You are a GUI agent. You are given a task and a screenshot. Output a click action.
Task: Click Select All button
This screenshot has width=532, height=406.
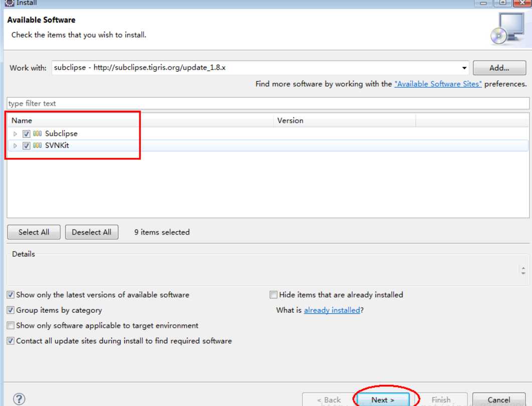pyautogui.click(x=34, y=232)
